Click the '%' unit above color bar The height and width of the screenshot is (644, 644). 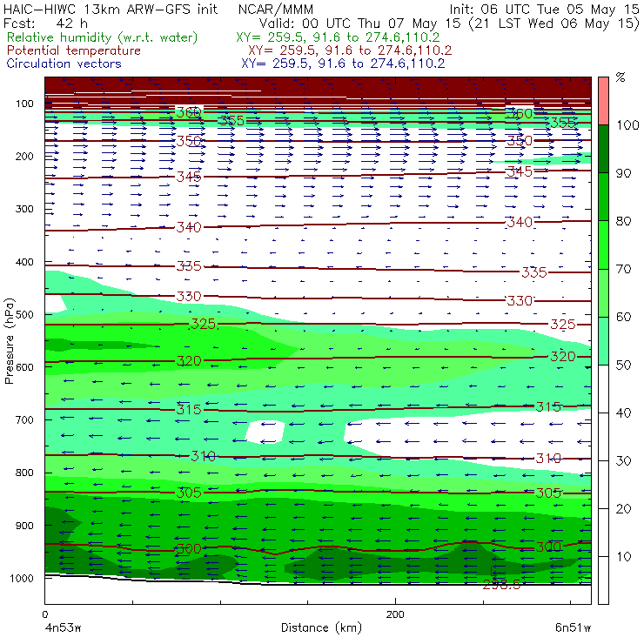pos(621,77)
